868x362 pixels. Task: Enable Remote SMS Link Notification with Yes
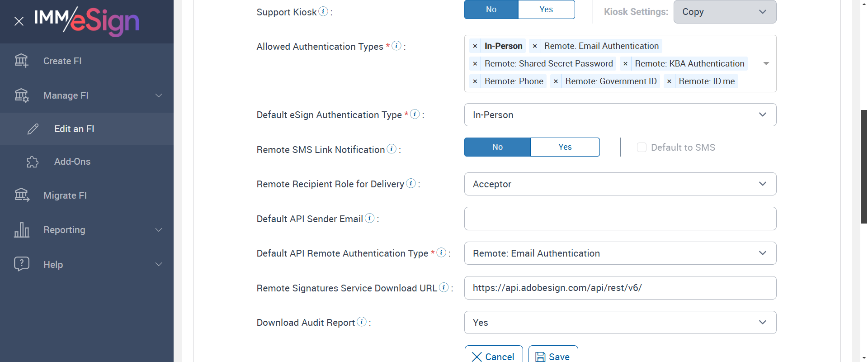tap(565, 147)
